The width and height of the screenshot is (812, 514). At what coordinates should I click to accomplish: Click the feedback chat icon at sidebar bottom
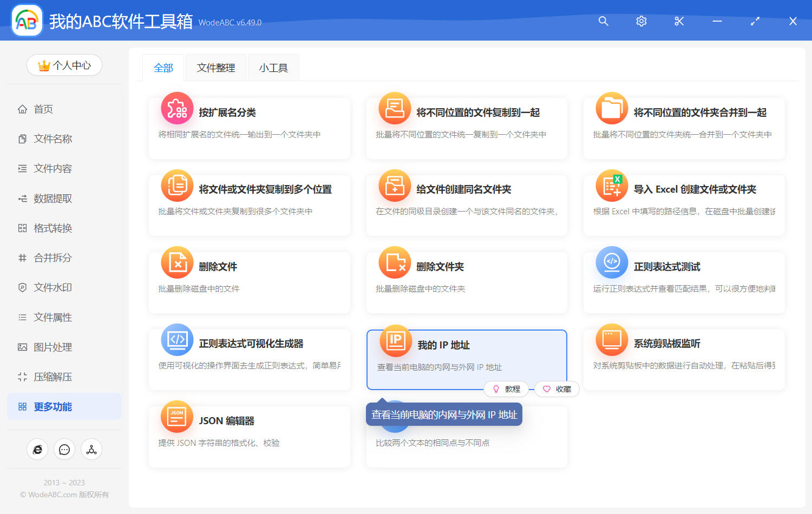64,449
